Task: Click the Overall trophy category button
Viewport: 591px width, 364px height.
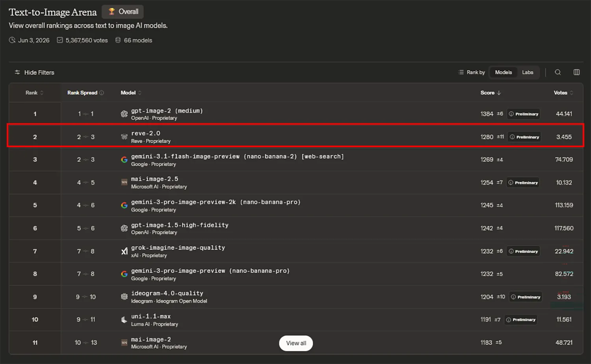Action: [x=123, y=12]
